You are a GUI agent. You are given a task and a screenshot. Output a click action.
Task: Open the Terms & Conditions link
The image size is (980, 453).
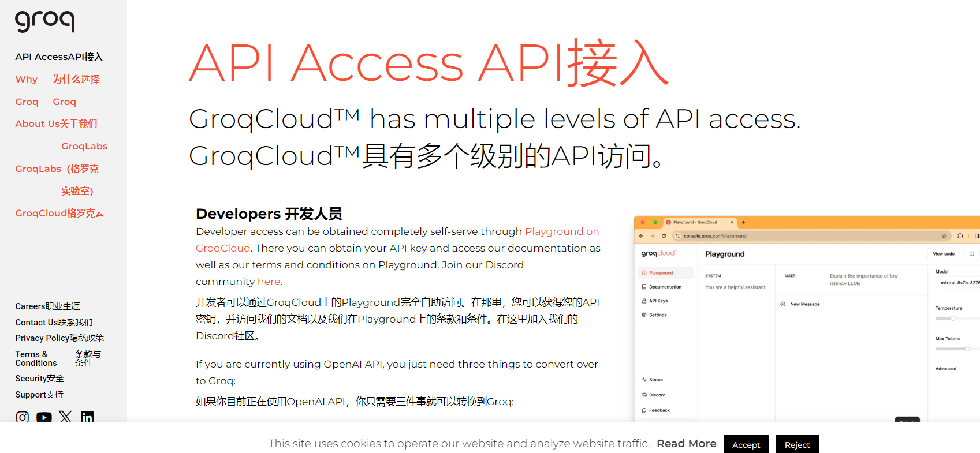point(58,358)
